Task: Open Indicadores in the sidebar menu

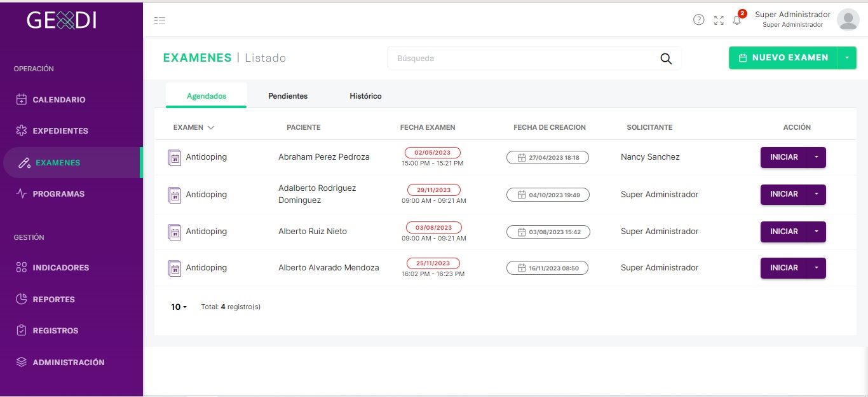Action: pos(61,268)
